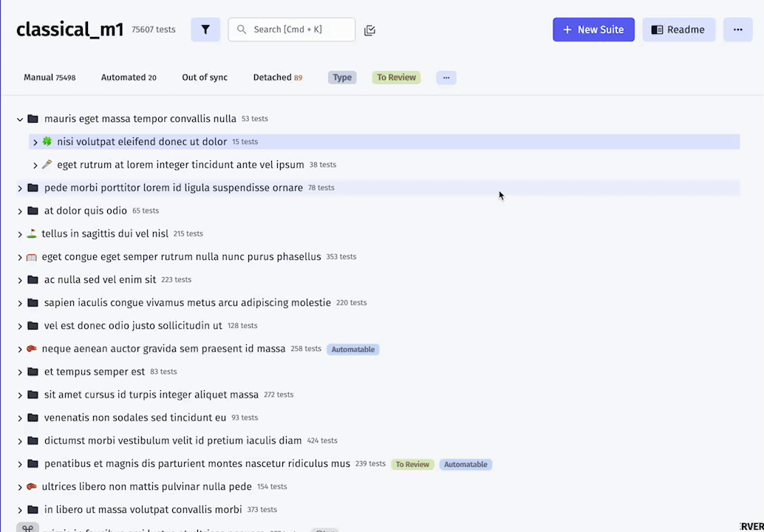Expand the 'at dolor quis odio' suite
Viewport: 764px width, 532px height.
(x=20, y=211)
